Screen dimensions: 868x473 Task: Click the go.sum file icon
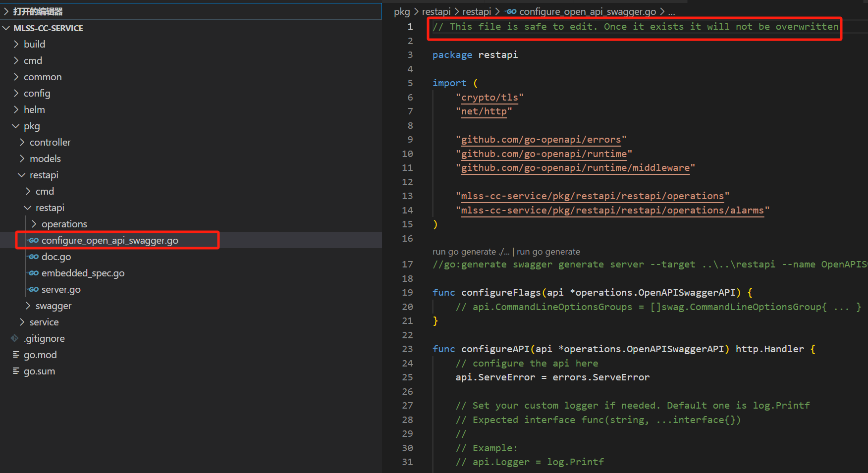[x=16, y=371]
